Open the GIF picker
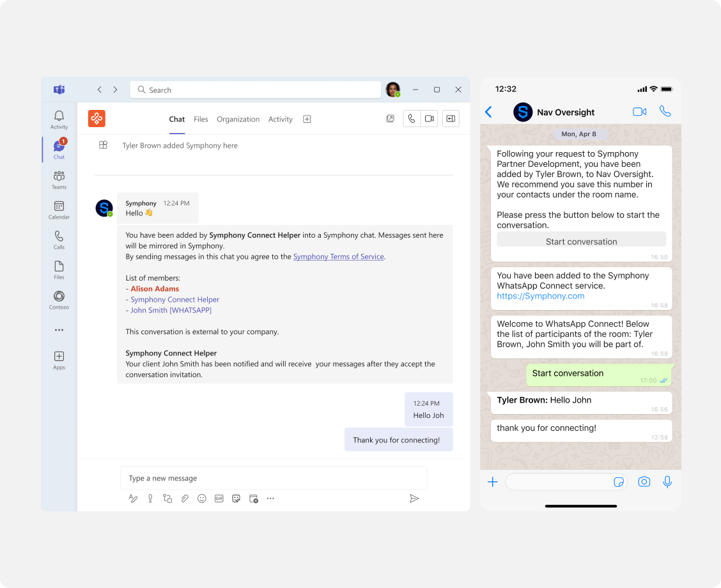Screen dimensions: 721x588 [x=219, y=499]
